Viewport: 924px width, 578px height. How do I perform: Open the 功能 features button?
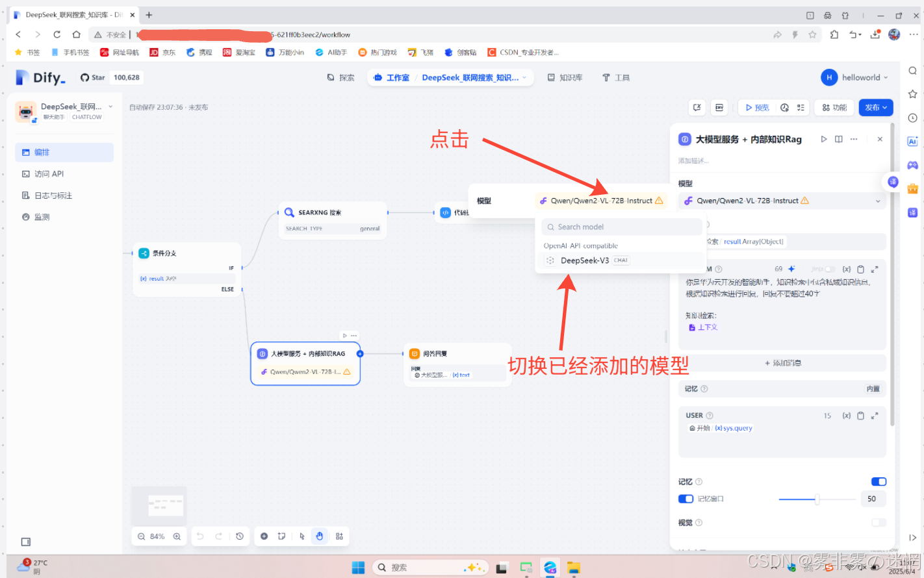pyautogui.click(x=835, y=108)
